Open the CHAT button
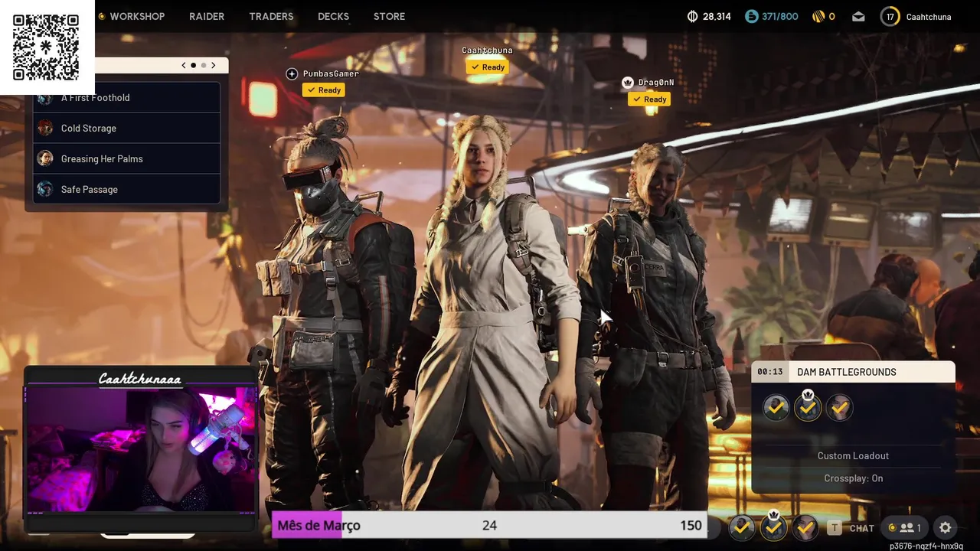The width and height of the screenshot is (980, 551). (x=862, y=528)
